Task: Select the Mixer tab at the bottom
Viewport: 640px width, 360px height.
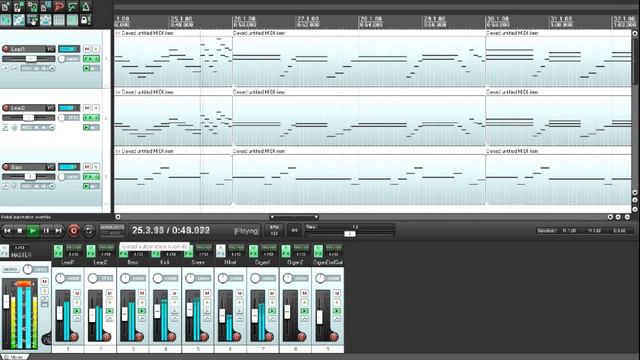Action: [14, 357]
